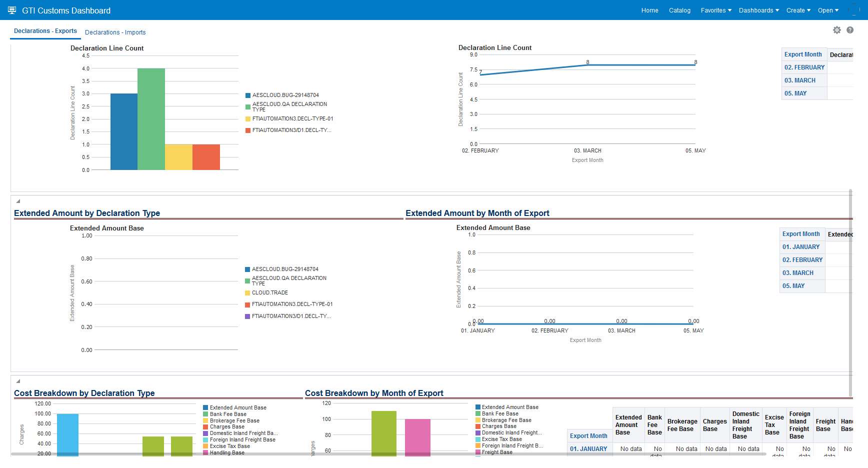Viewport: 868px width, 468px height.
Task: Click the Handling Base legend swatch
Action: [205, 453]
